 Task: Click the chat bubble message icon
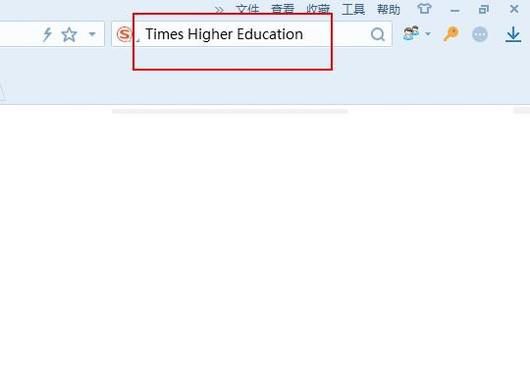coord(480,34)
